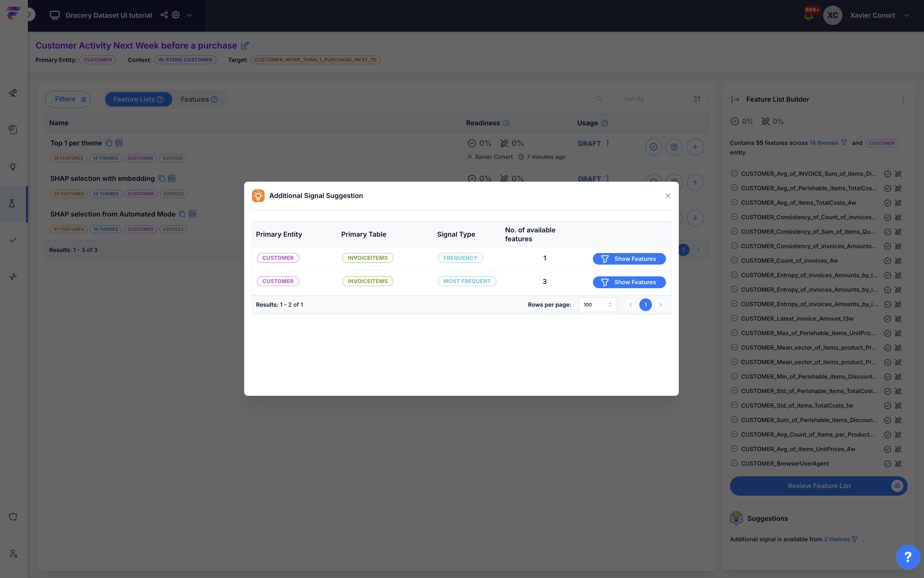924x578 pixels.
Task: Remove CUSTOMER_Latest_invoice_Amount_13w from the builder list
Action: coord(734,319)
